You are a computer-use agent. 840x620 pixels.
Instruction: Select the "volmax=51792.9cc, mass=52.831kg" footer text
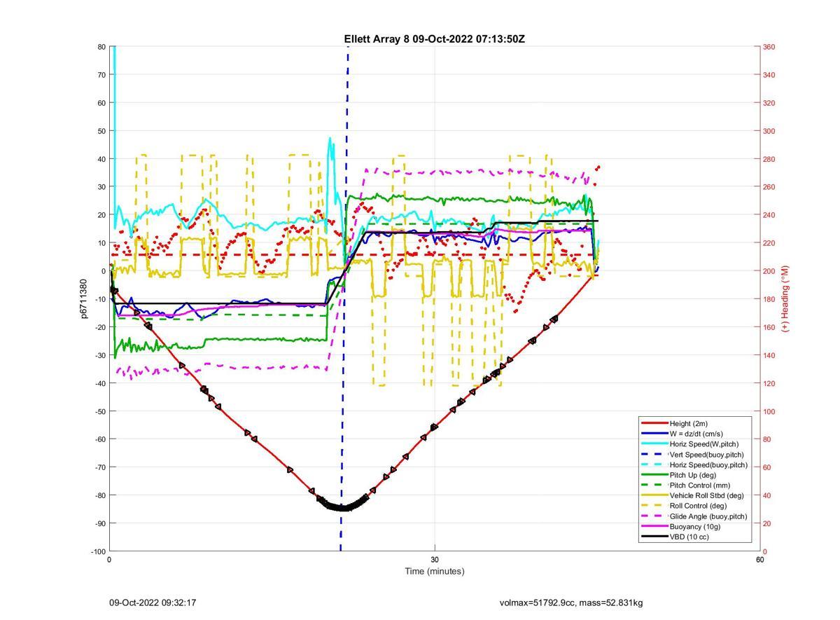571,602
